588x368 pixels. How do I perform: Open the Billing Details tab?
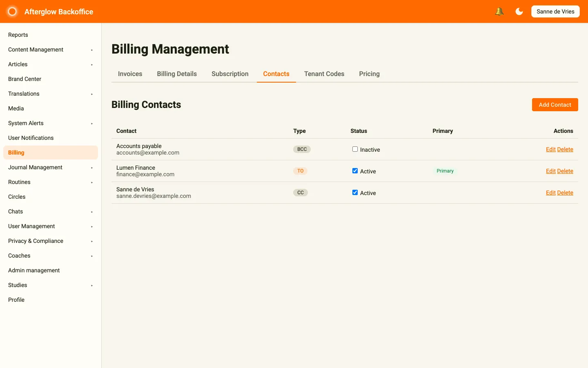pos(177,74)
